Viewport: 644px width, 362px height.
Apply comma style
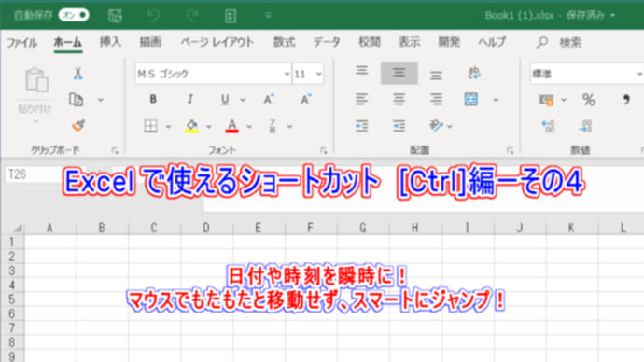point(625,100)
